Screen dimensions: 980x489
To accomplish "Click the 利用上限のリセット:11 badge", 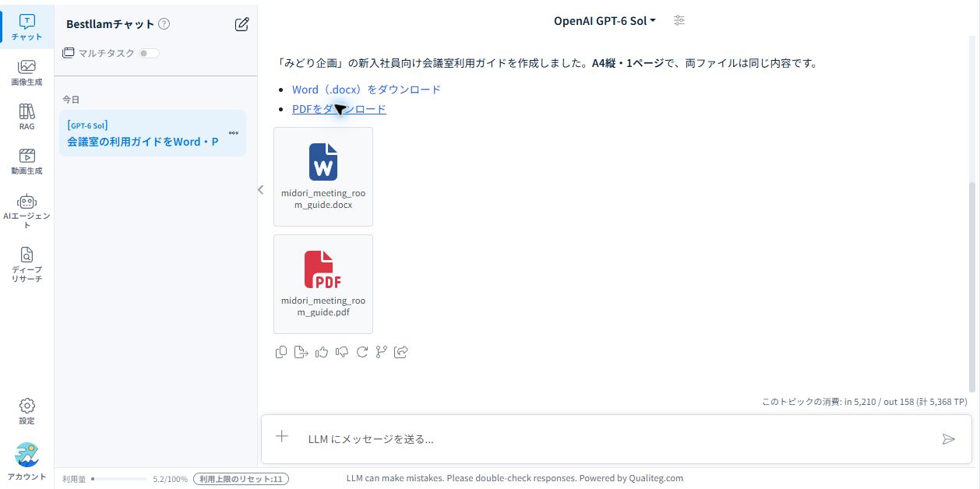I will point(241,479).
